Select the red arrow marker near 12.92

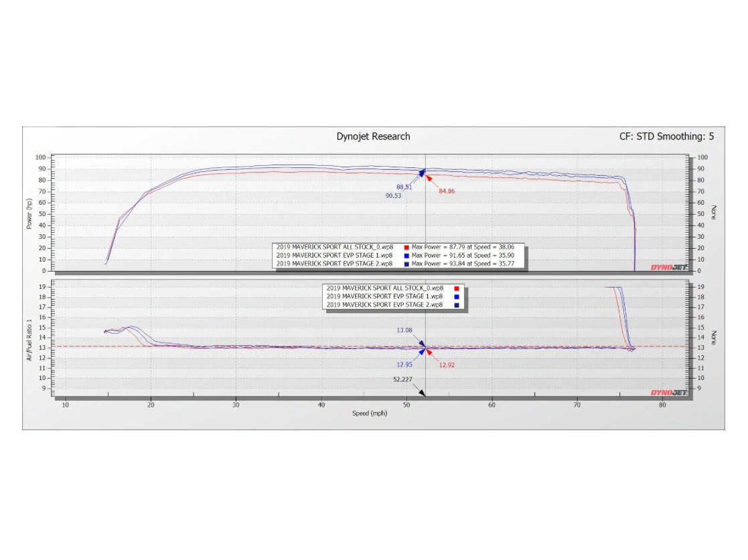pyautogui.click(x=429, y=352)
